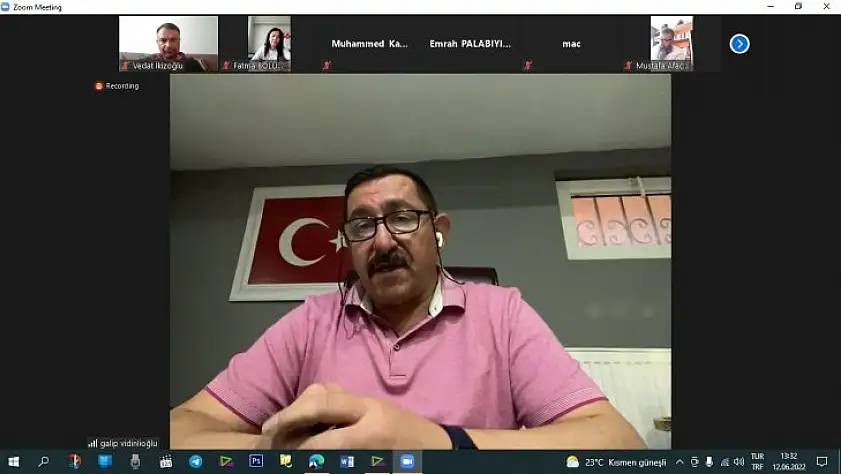The width and height of the screenshot is (841, 474).
Task: Open Telegram from the taskbar
Action: pyautogui.click(x=195, y=461)
